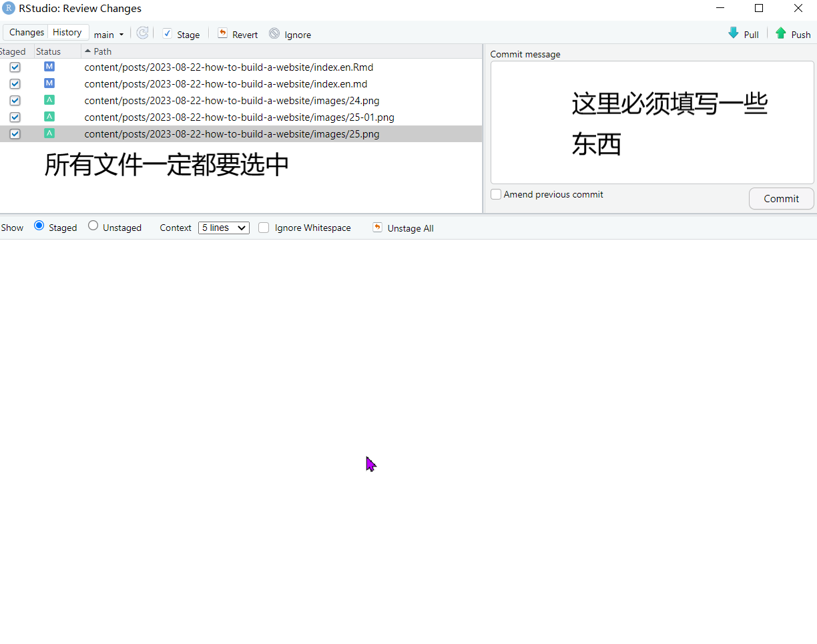Switch to the History tab
817x644 pixels.
67,32
